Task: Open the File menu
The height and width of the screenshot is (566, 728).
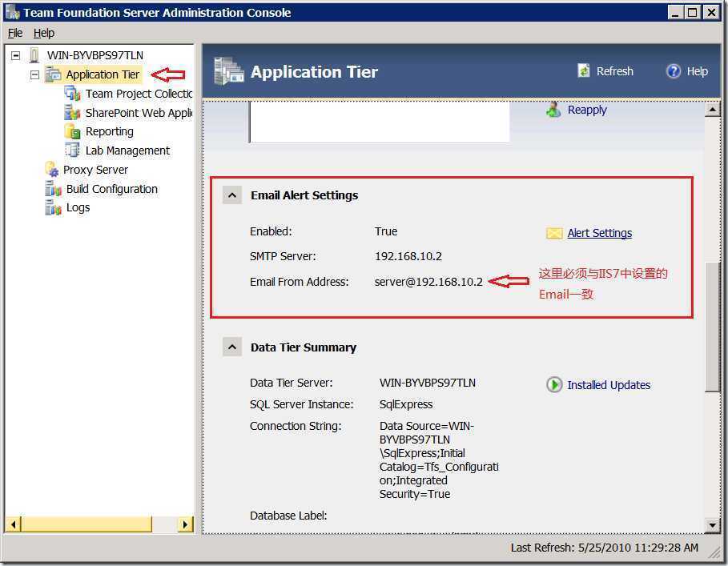Action: point(15,33)
